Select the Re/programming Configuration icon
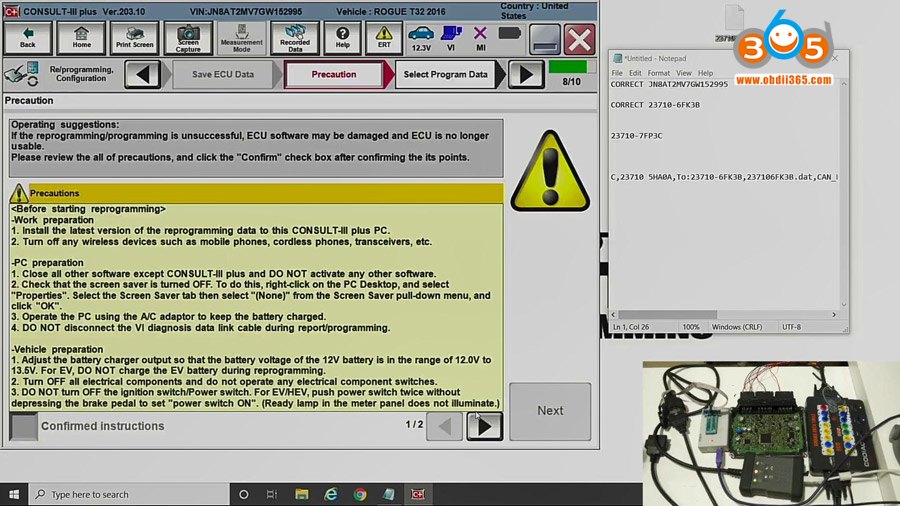 (22, 74)
